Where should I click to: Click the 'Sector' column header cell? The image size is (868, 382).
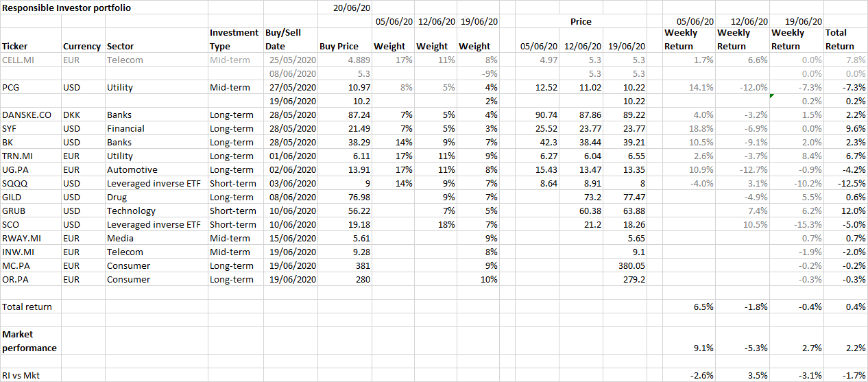(121, 47)
